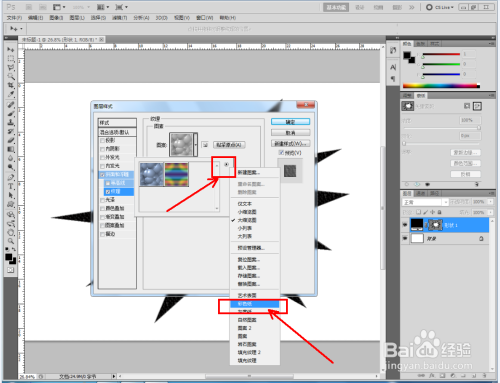Select the Rectangular Marquee tool

coord(11,59)
